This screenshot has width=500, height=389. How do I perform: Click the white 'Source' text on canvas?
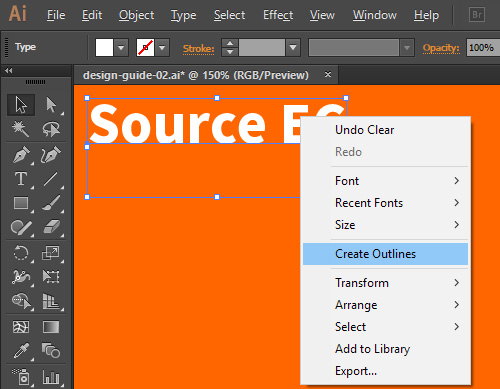click(x=177, y=124)
